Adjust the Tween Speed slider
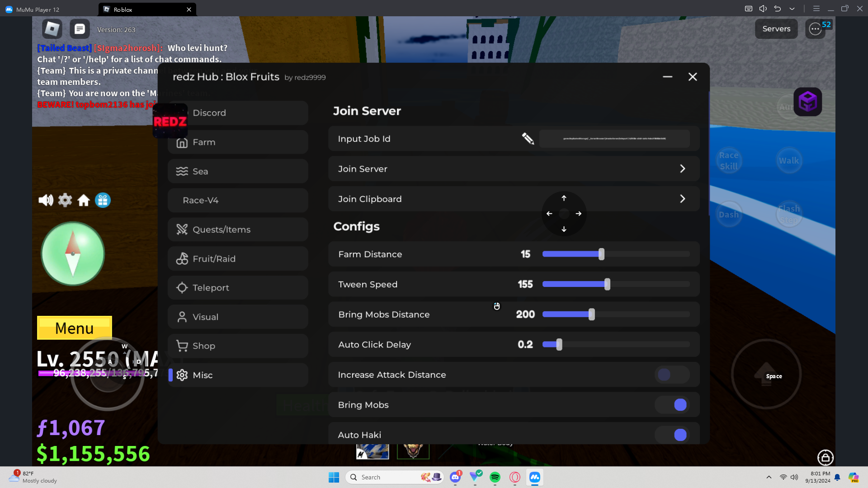868x488 pixels. coord(616,284)
